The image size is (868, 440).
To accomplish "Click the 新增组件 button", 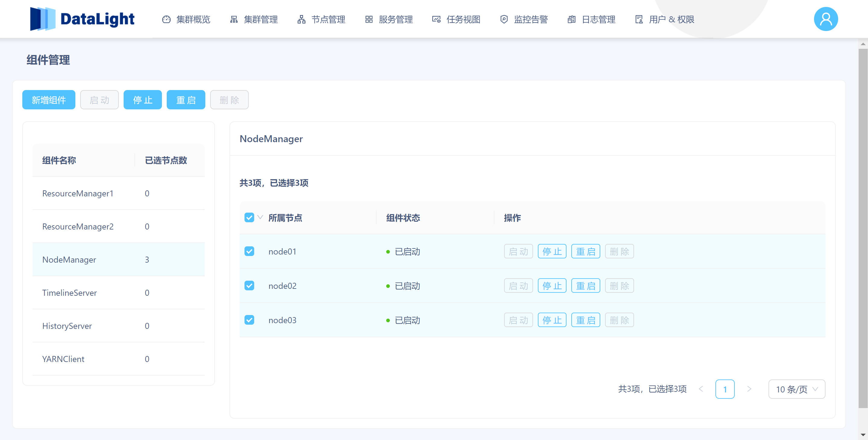I will (49, 100).
